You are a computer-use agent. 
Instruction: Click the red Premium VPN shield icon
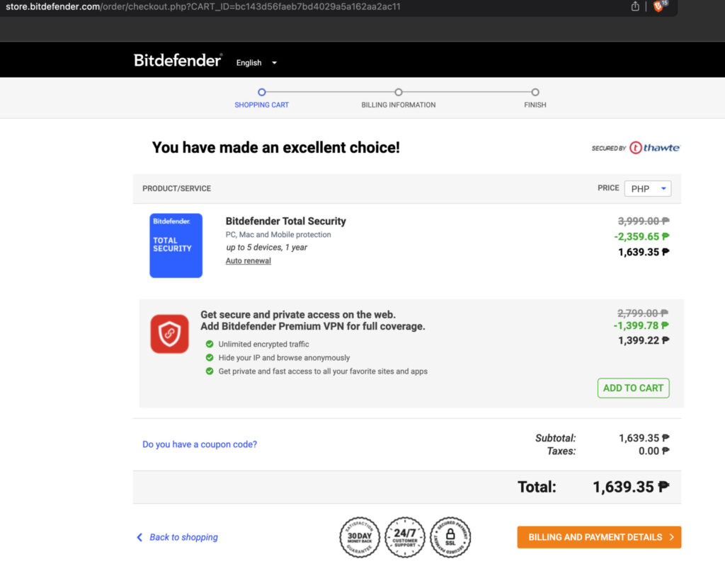[x=169, y=334]
